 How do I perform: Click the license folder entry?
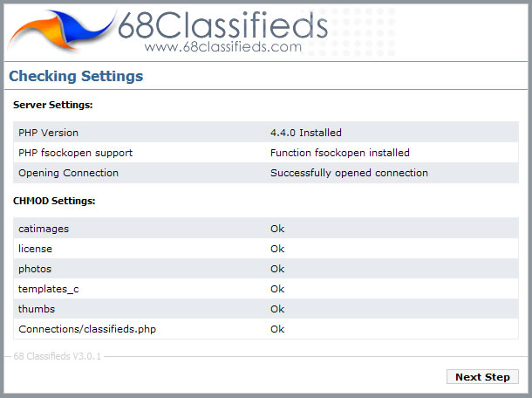point(36,249)
